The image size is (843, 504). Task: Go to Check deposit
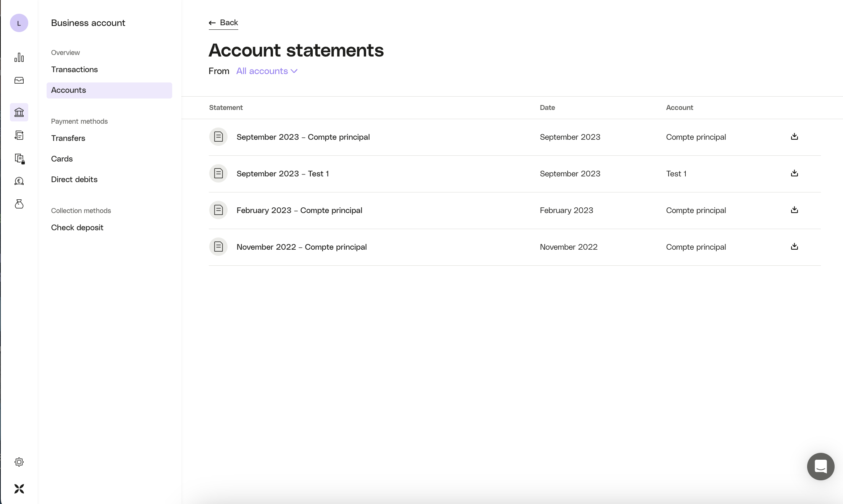click(77, 227)
